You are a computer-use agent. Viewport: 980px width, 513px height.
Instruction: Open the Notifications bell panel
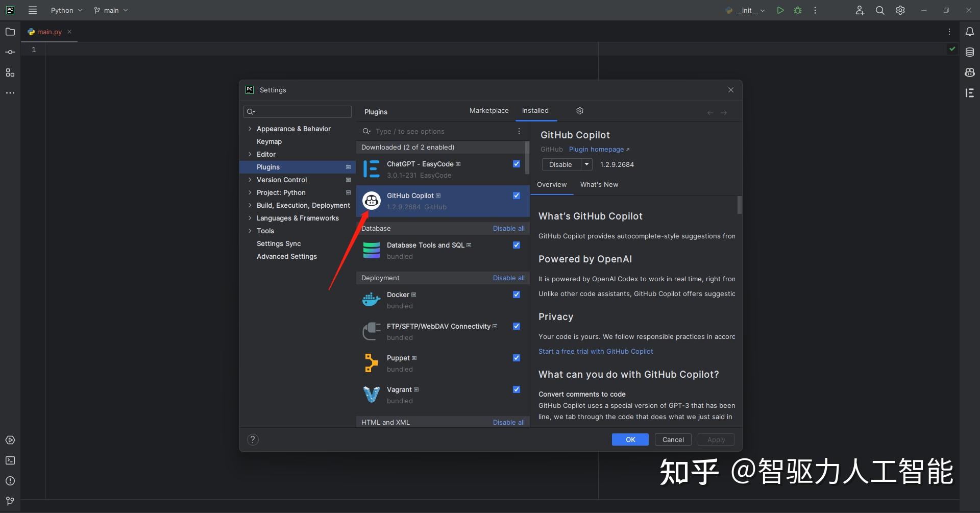coord(969,31)
